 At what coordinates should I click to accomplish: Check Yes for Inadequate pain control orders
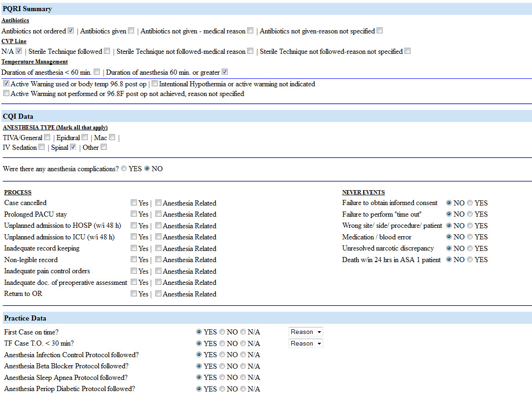[x=134, y=271]
